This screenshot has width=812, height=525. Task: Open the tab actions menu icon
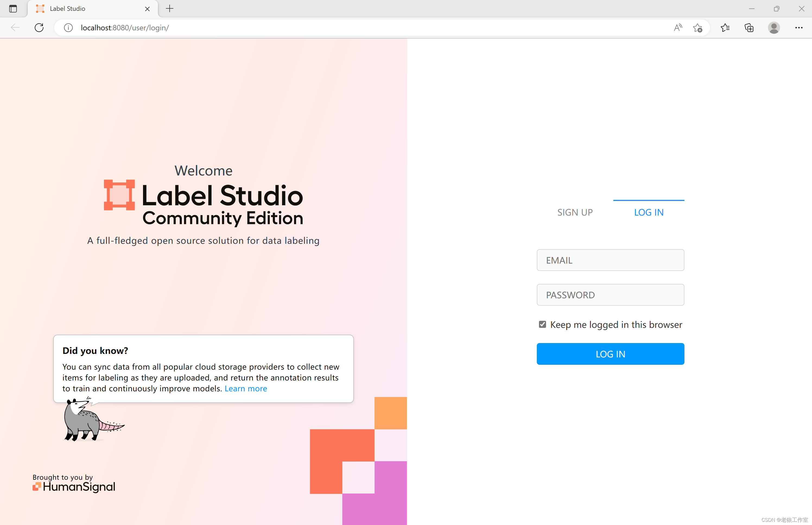coord(13,8)
